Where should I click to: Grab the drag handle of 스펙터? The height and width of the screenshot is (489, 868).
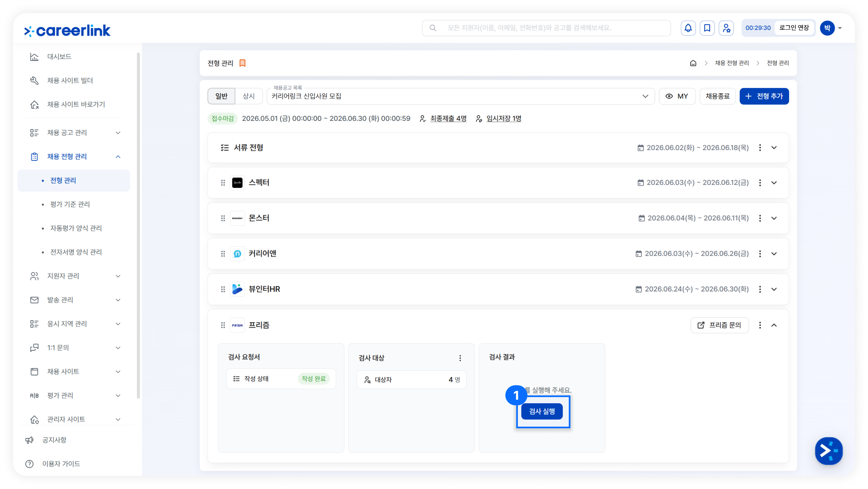pos(223,183)
